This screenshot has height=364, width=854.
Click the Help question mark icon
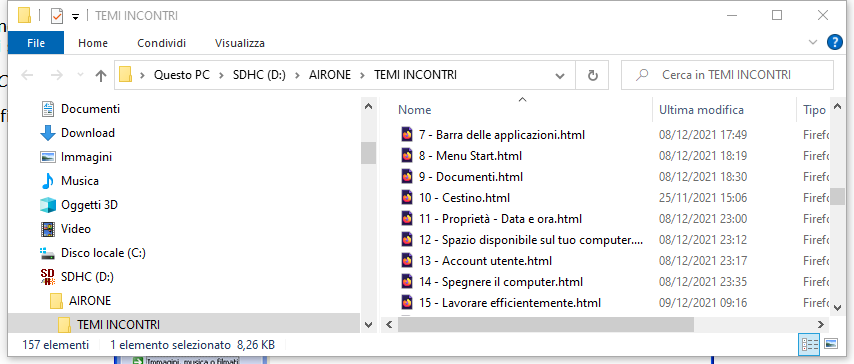834,43
